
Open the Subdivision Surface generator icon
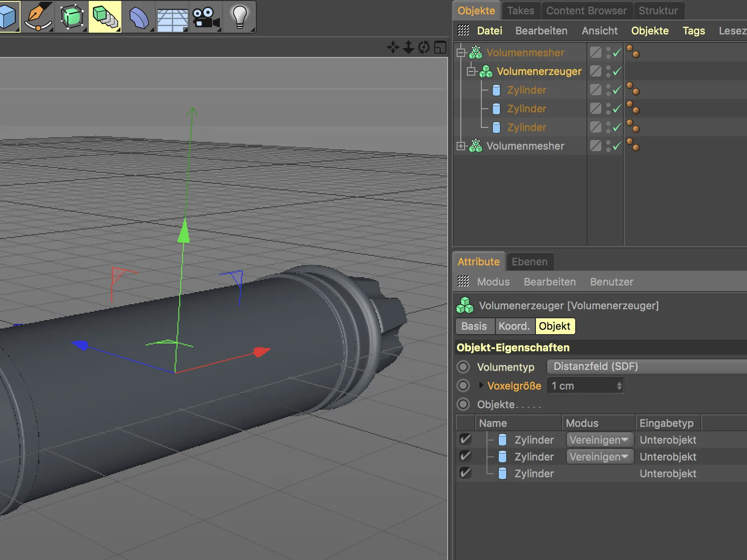click(71, 17)
